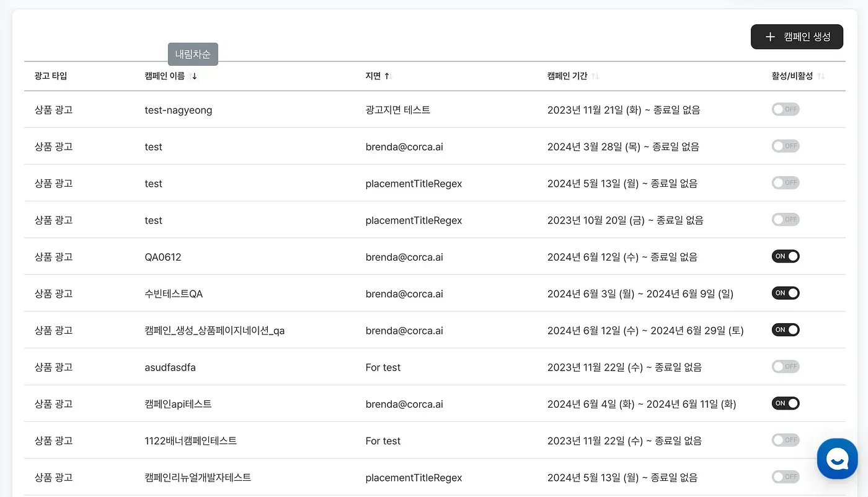Turn off 캠페인_생성_상품페이지네이션_qa toggle
This screenshot has height=497, width=868.
786,330
